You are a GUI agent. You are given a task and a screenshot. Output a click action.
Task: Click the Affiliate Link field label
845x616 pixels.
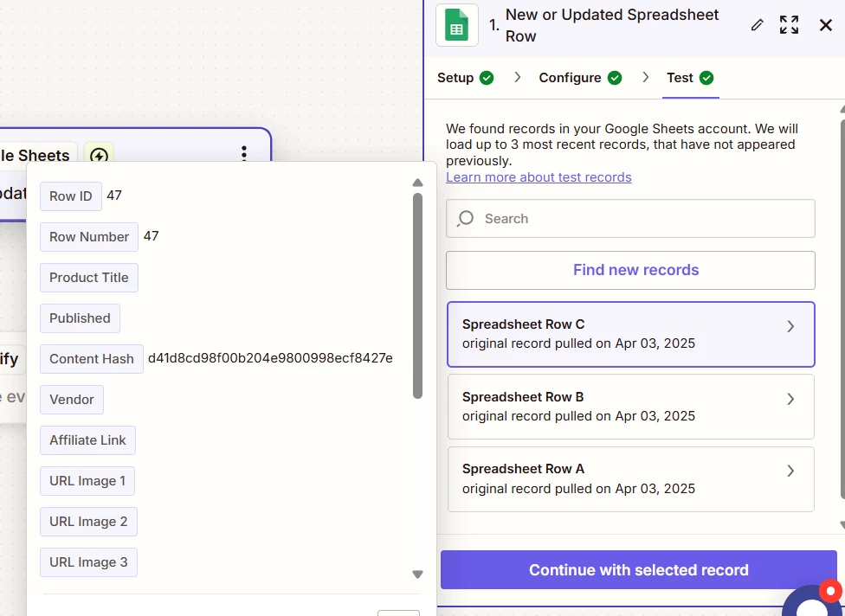[x=87, y=440]
